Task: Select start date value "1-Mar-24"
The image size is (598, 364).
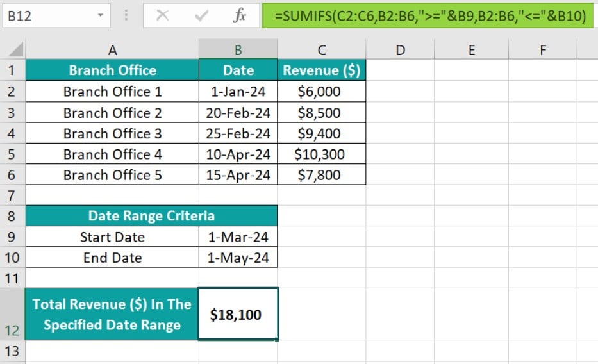Action: [x=238, y=236]
